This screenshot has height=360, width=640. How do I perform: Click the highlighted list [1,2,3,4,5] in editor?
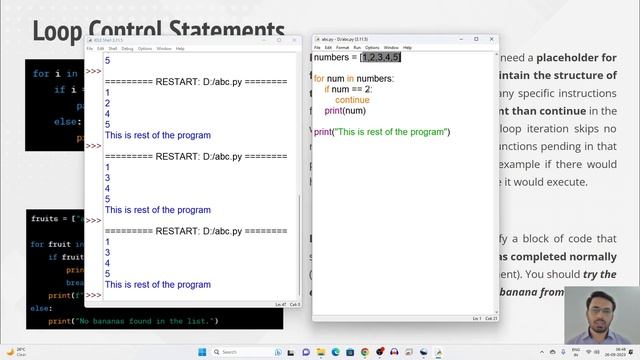click(x=380, y=57)
